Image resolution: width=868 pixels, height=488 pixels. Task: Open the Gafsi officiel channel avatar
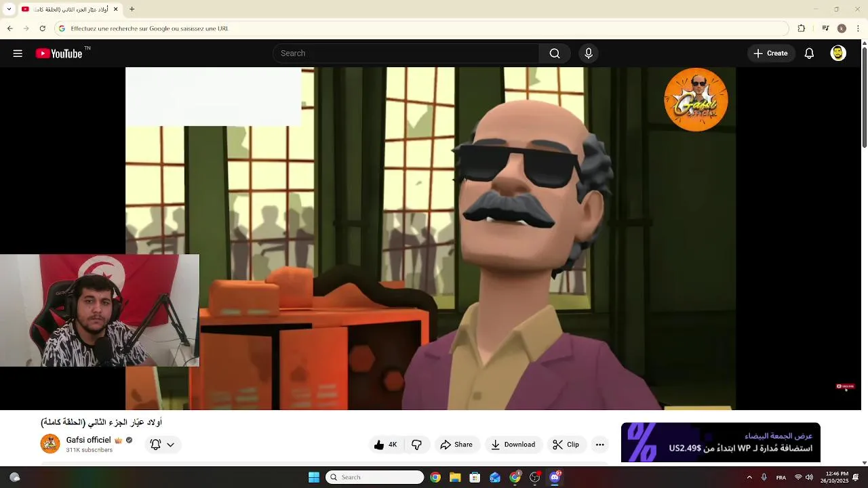pos(50,444)
